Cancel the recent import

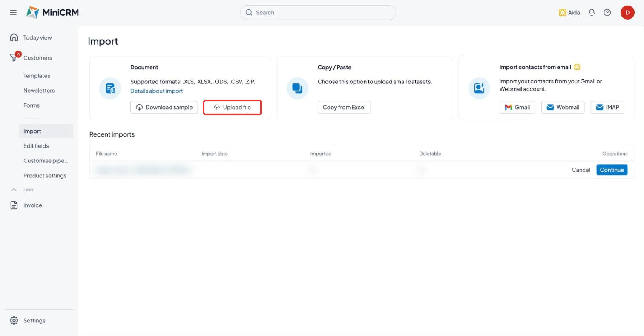point(581,170)
